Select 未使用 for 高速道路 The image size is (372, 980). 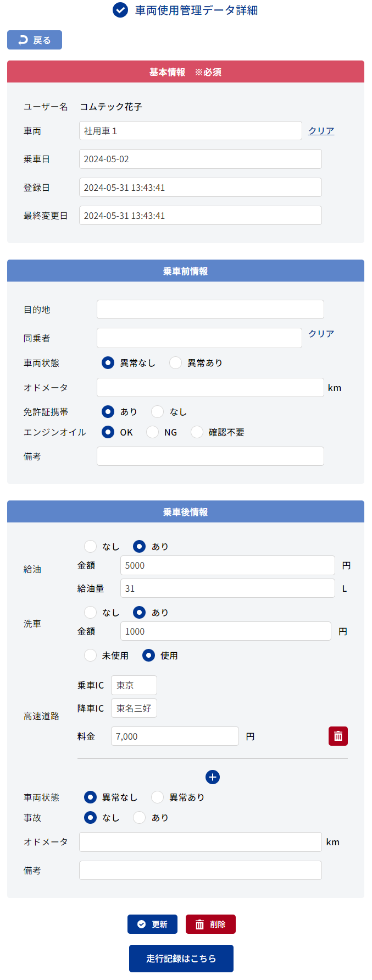click(x=90, y=656)
